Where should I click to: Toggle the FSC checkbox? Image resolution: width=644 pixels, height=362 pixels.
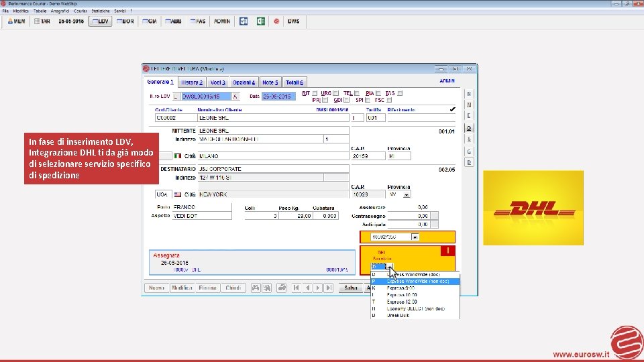(x=389, y=100)
